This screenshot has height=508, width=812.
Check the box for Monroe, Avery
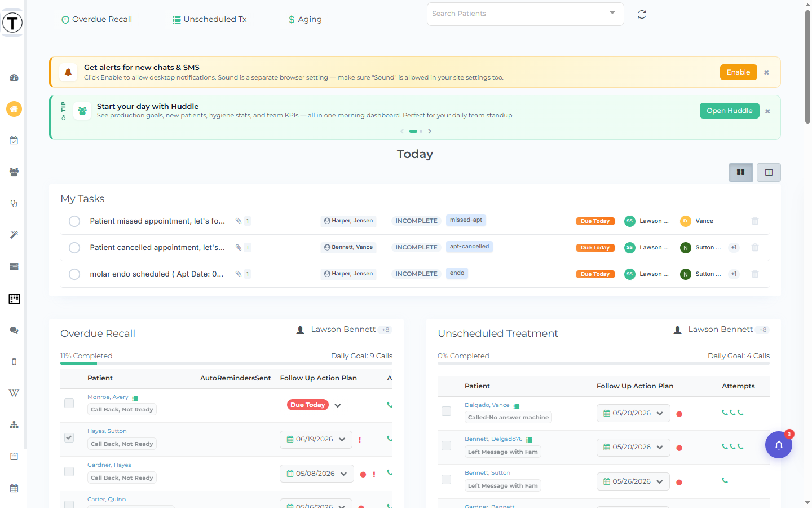click(x=69, y=404)
